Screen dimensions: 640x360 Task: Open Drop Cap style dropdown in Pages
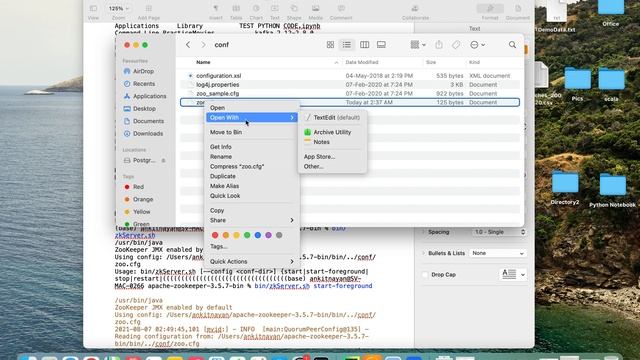513,274
